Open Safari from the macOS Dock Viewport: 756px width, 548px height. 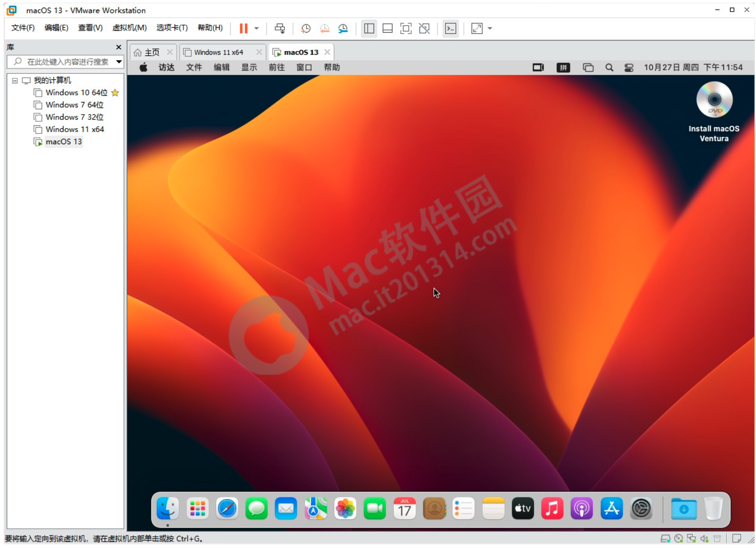click(227, 509)
